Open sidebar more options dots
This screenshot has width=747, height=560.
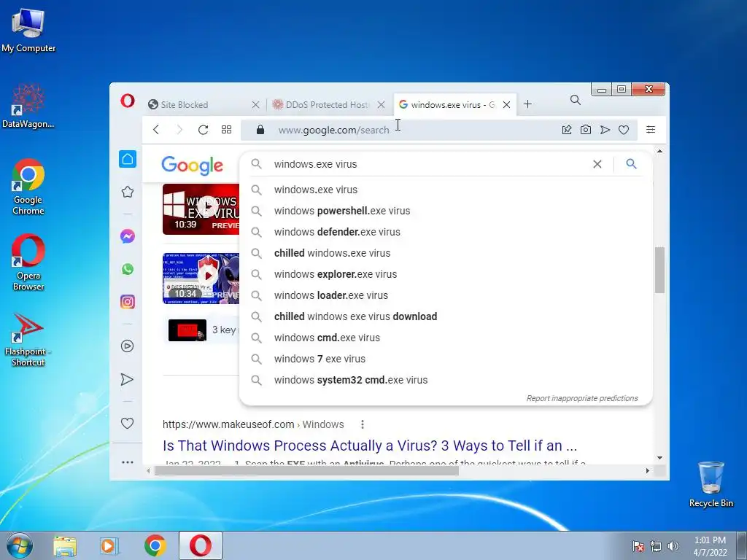(127, 462)
